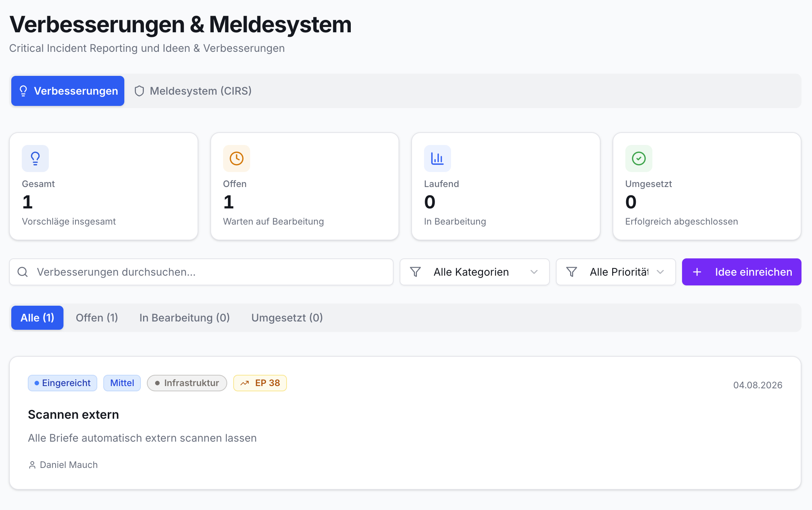Click the Idee einreichen button
Screen dimensions: 812x510
point(742,272)
